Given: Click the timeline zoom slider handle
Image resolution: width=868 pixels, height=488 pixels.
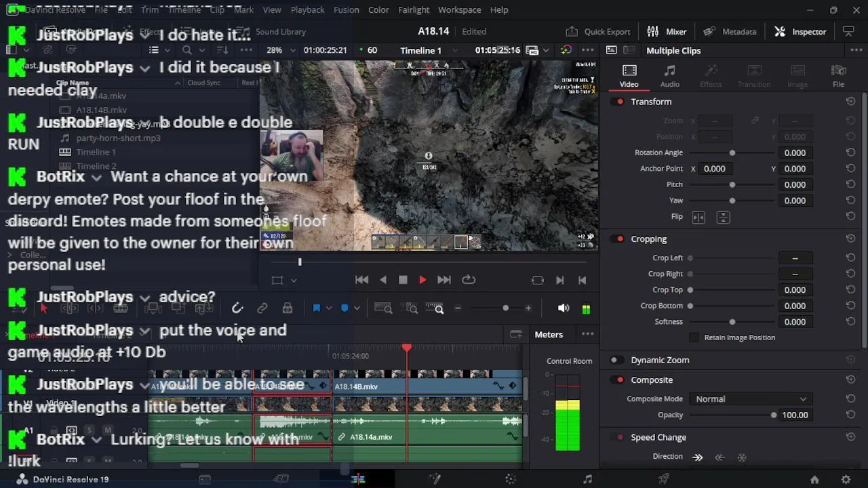Looking at the screenshot, I should pyautogui.click(x=505, y=308).
